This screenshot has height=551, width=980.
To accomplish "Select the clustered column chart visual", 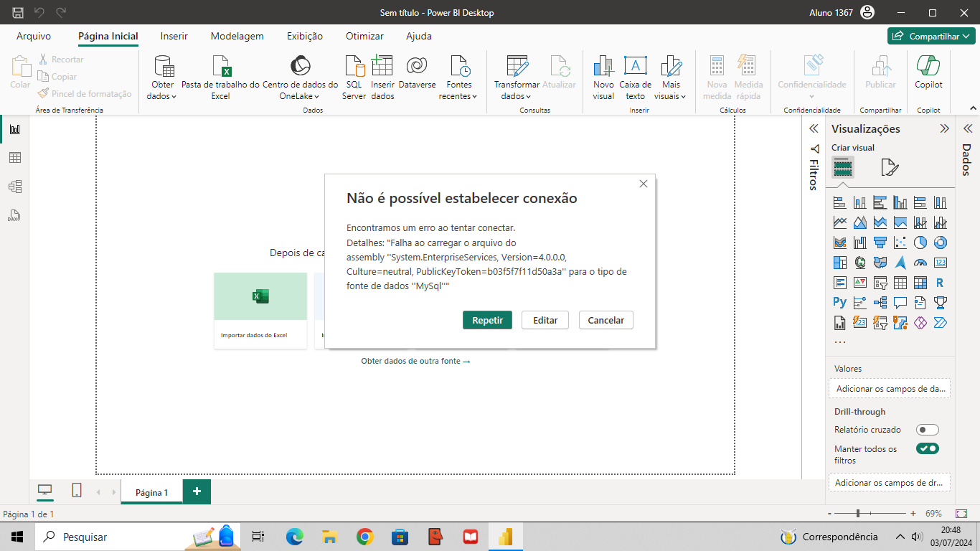I will coord(900,202).
